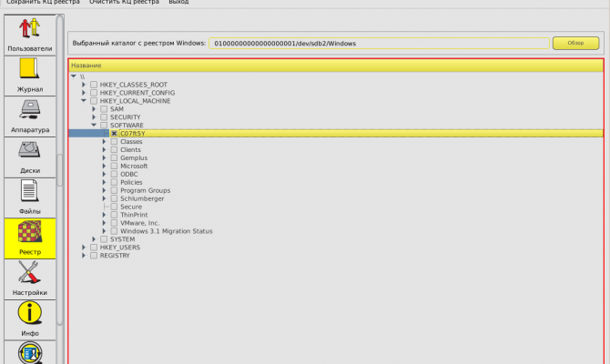Select the C07ft5Y highlighted row
This screenshot has height=364, width=610.
click(336, 134)
